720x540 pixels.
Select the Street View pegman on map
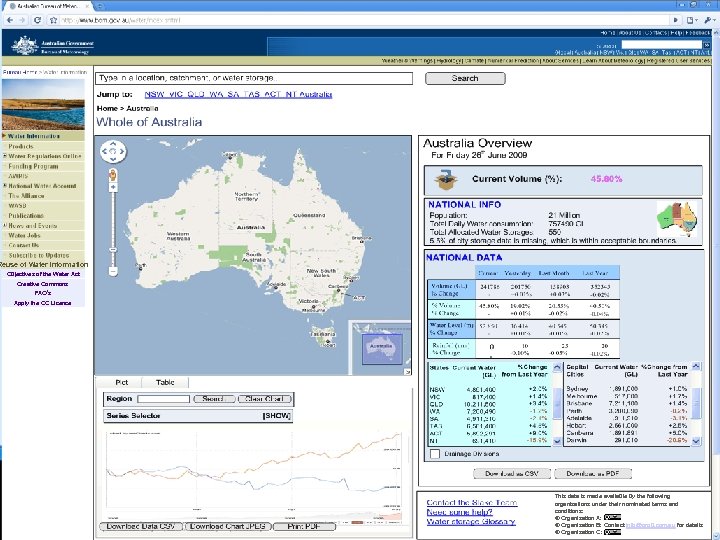pos(113,175)
